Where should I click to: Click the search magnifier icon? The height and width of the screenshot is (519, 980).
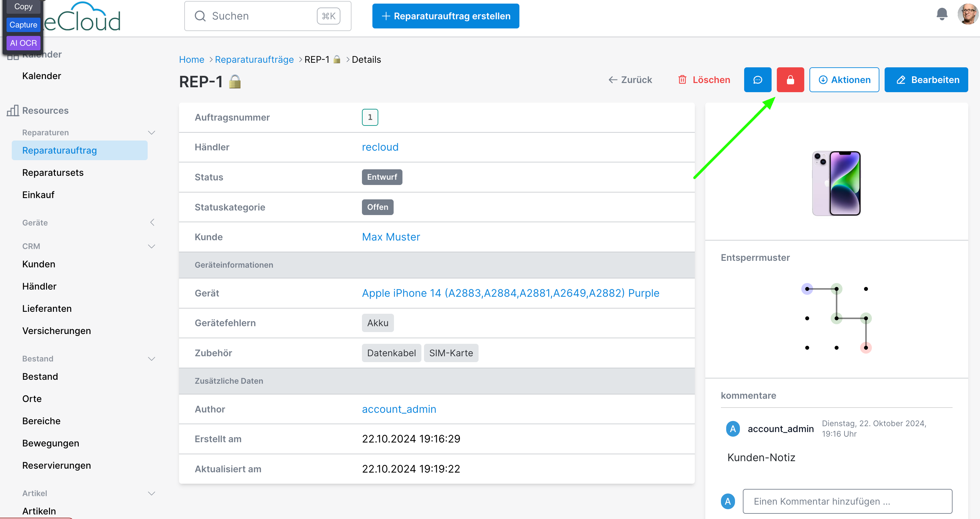point(200,16)
